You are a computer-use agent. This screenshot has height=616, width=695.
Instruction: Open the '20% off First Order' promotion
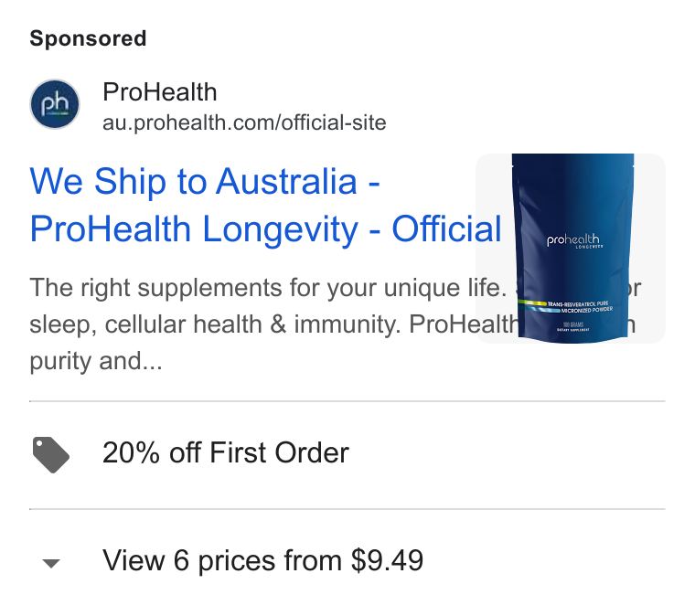(x=347, y=455)
